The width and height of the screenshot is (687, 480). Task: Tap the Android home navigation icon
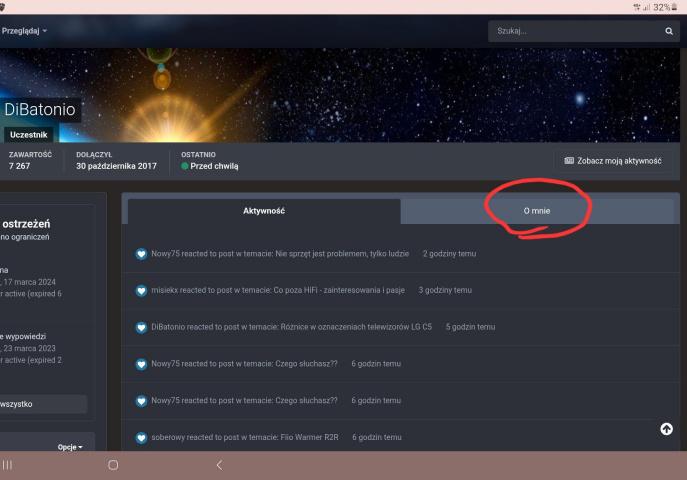click(x=113, y=465)
